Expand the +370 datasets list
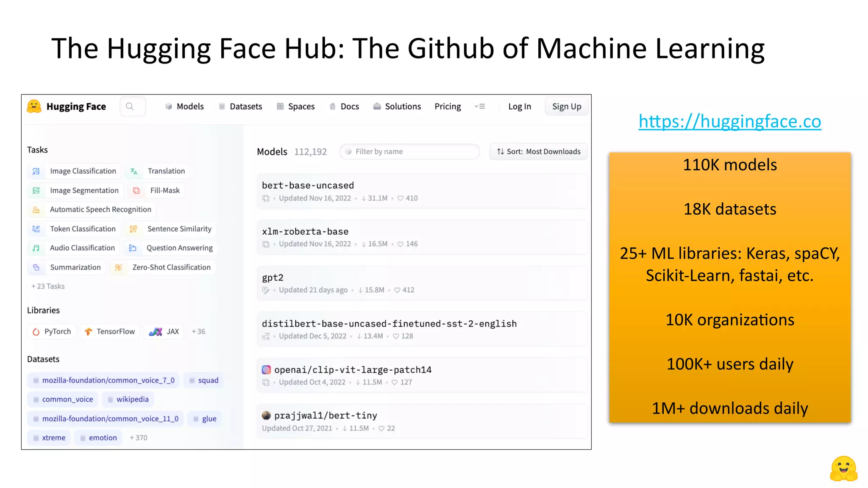Screen dimensions: 868x488 (x=139, y=438)
